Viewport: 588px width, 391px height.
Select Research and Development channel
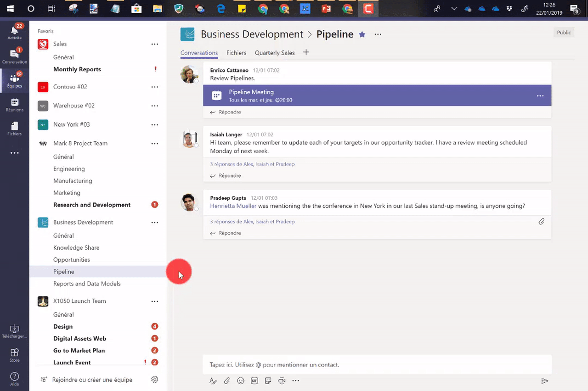point(92,205)
